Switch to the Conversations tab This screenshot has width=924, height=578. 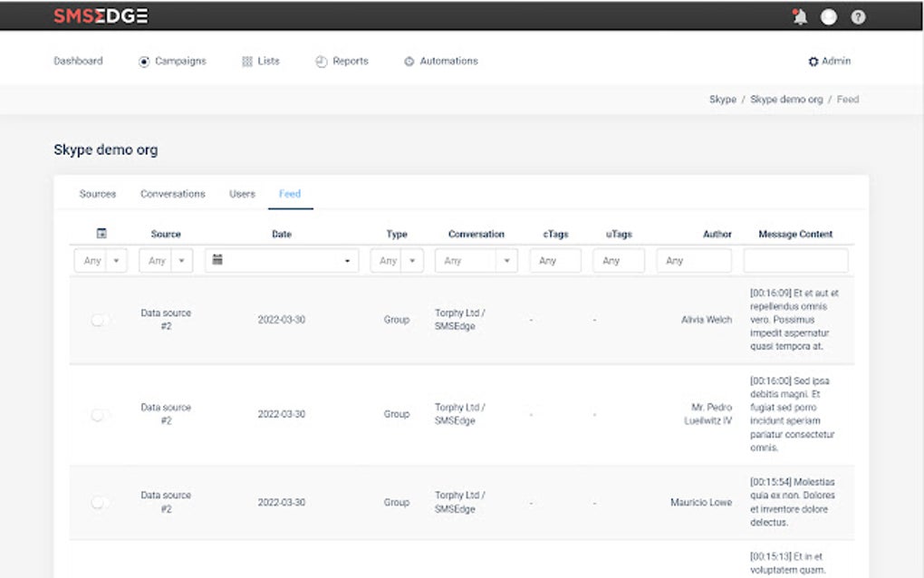(x=172, y=194)
